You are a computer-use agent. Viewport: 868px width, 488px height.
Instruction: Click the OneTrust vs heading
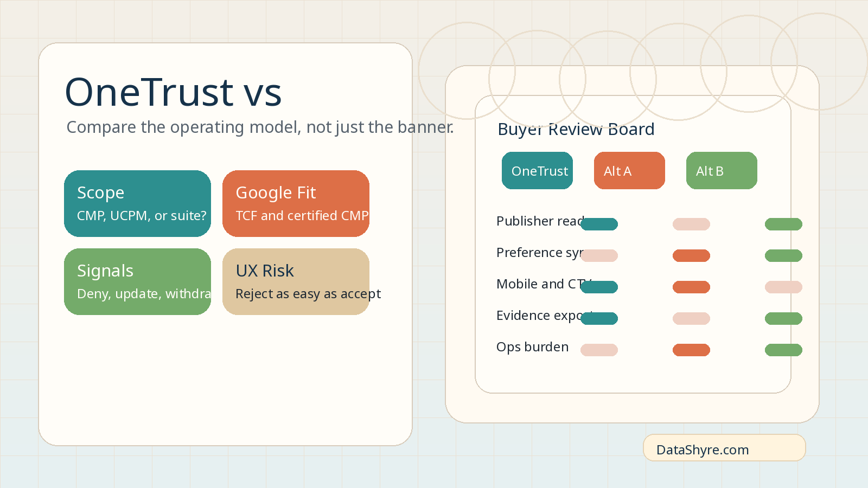(x=173, y=92)
